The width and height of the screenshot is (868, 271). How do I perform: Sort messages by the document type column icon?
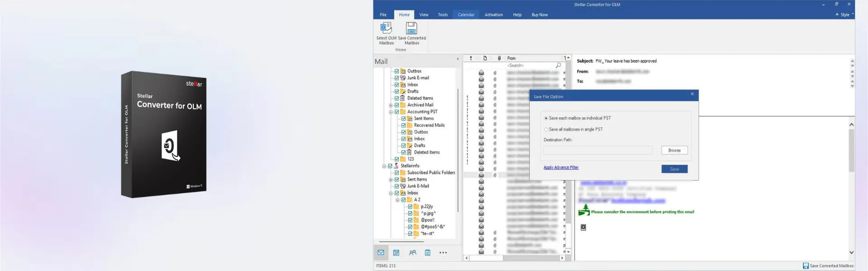click(485, 58)
